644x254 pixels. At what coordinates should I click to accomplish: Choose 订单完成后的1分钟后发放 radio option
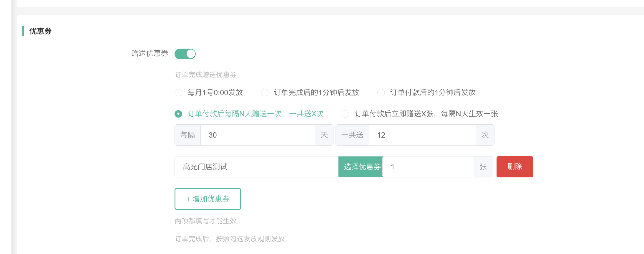tap(265, 93)
